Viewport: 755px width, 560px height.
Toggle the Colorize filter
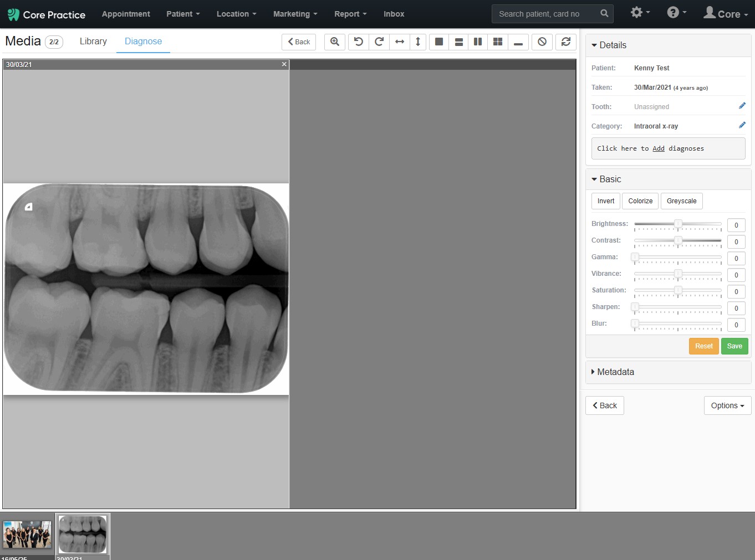point(640,201)
